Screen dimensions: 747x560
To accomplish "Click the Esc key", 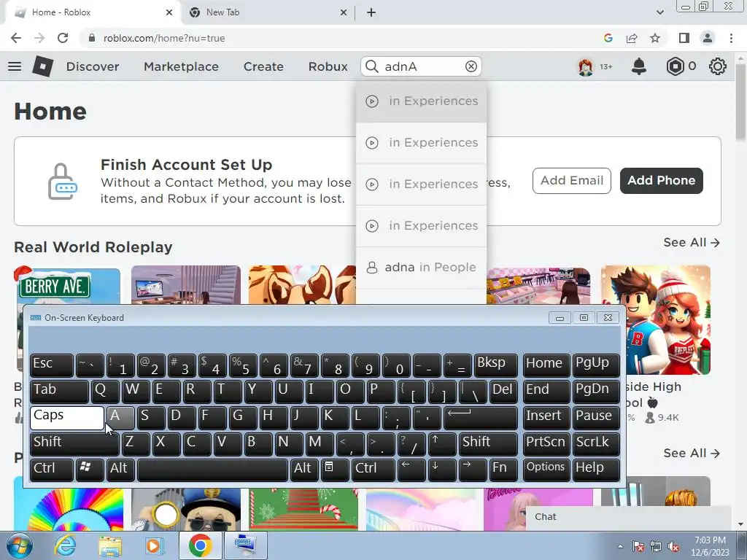I will (52, 365).
